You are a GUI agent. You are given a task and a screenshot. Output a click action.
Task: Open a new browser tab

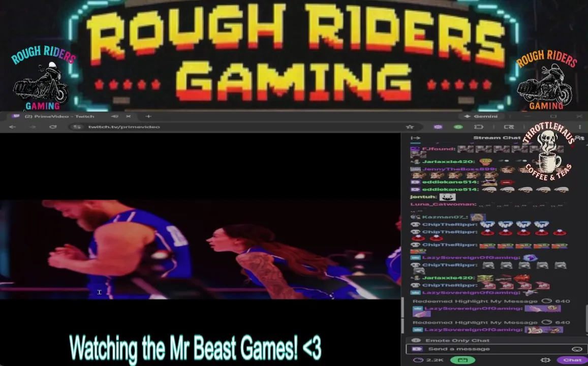148,116
